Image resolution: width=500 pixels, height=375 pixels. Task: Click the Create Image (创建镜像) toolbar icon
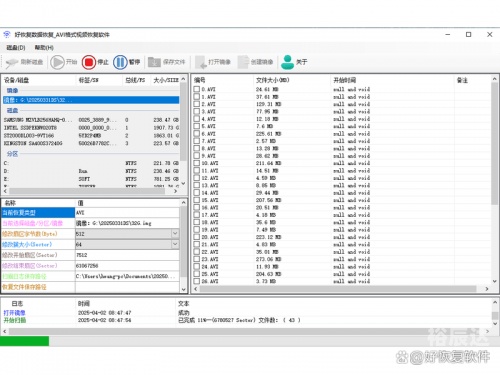pyautogui.click(x=244, y=62)
